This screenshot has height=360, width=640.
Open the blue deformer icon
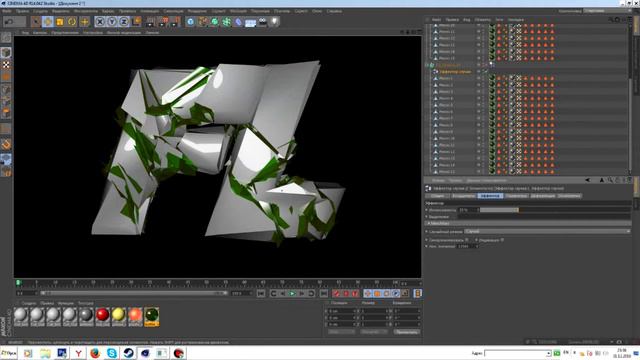pos(239,21)
